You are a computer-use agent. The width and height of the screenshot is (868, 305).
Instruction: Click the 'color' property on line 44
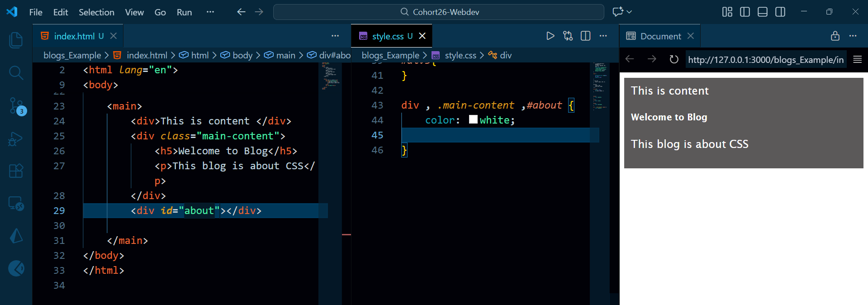point(440,120)
